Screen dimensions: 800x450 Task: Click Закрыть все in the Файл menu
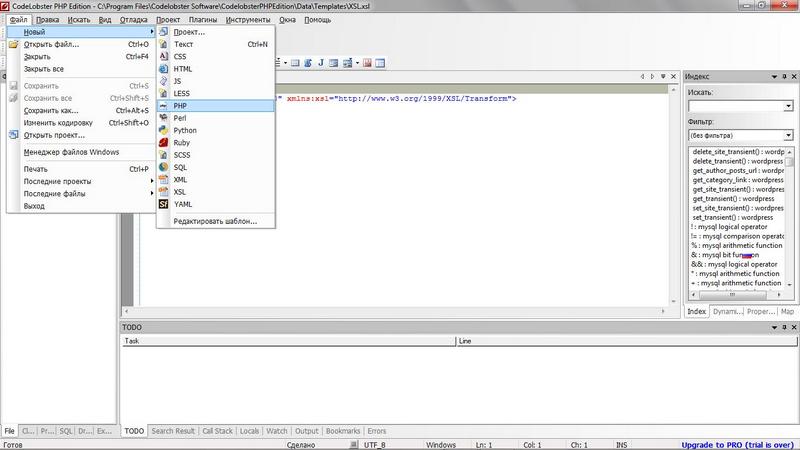pos(81,69)
